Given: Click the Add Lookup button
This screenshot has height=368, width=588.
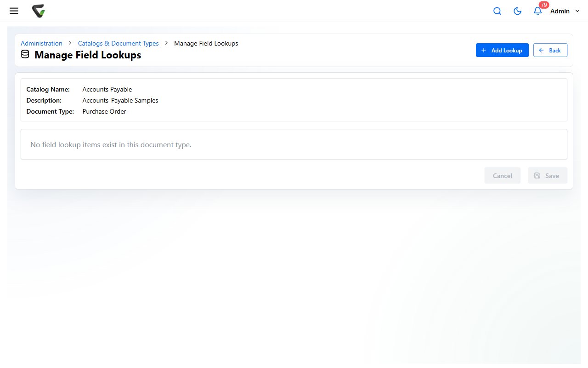Looking at the screenshot, I should (502, 50).
